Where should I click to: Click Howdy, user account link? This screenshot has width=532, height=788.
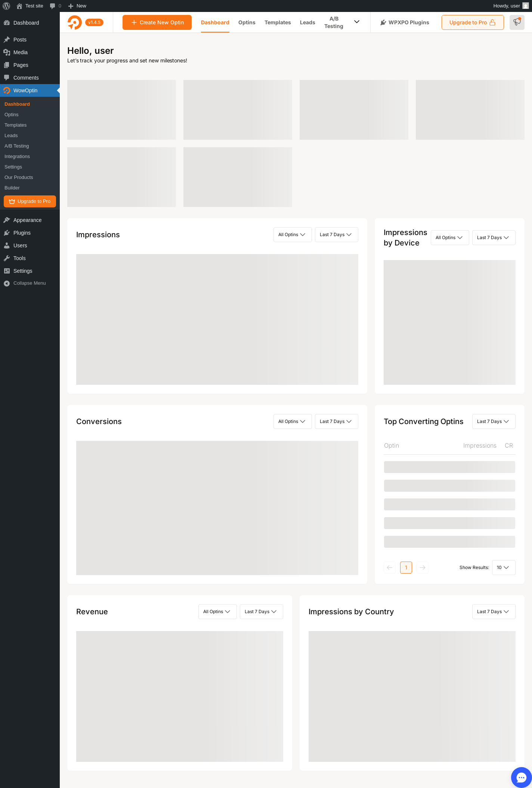511,6
